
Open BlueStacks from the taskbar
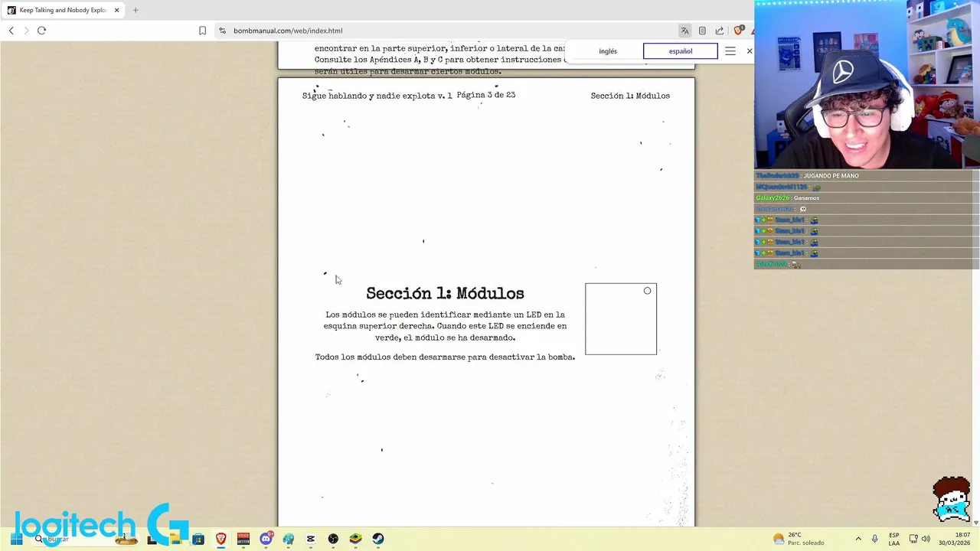coord(355,539)
